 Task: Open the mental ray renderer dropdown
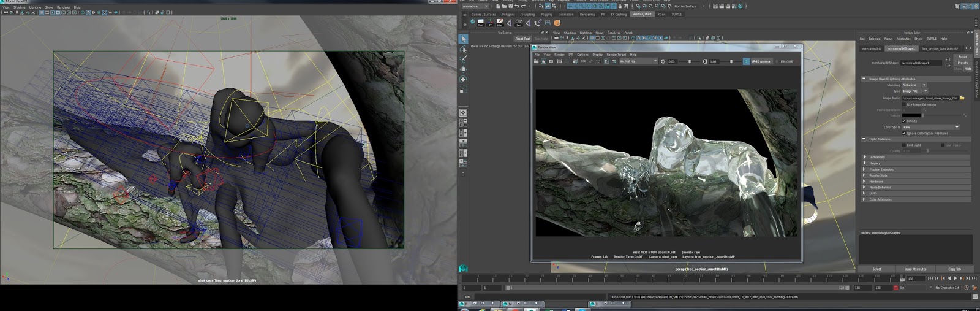tap(638, 61)
